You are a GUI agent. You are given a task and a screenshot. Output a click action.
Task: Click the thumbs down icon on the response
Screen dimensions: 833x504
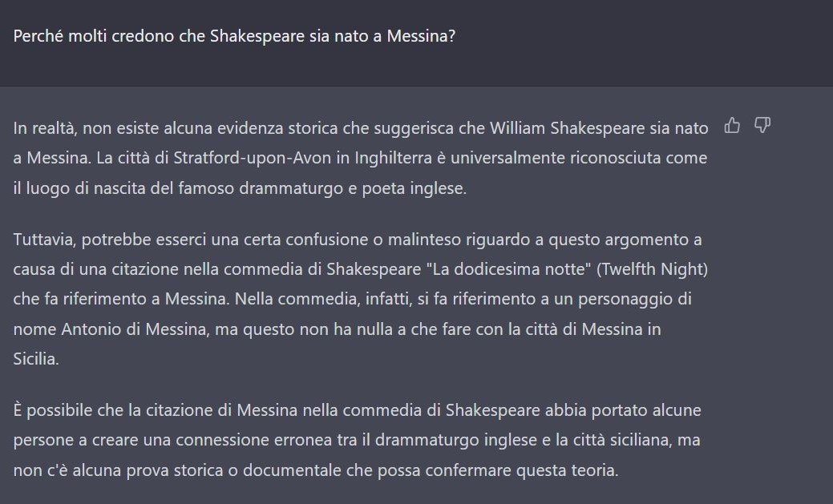pos(762,125)
